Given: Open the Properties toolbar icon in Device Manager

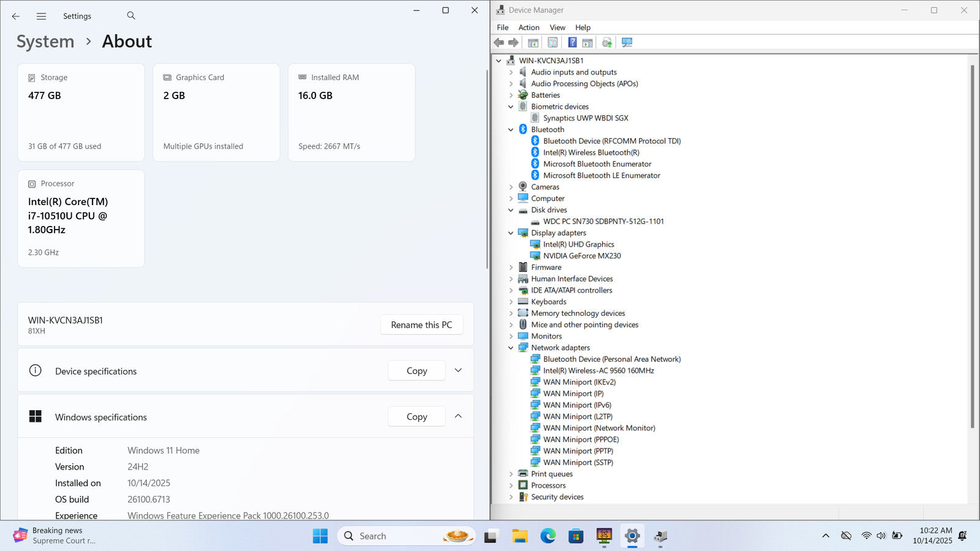Looking at the screenshot, I should 552,42.
